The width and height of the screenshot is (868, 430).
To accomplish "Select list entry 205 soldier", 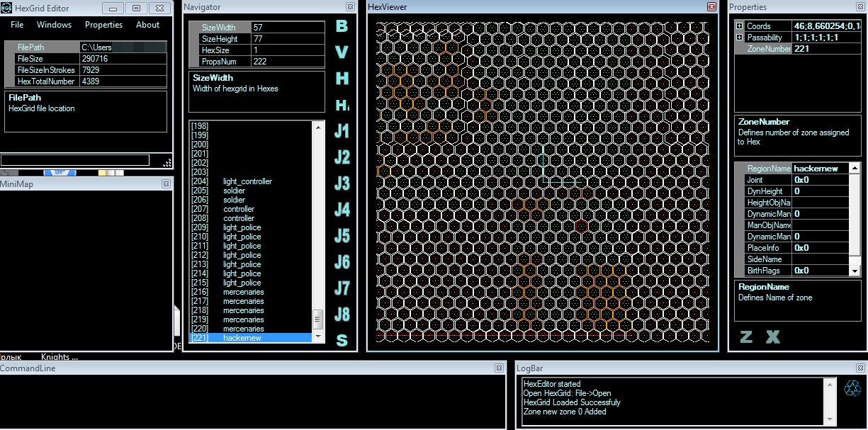I will tap(251, 191).
